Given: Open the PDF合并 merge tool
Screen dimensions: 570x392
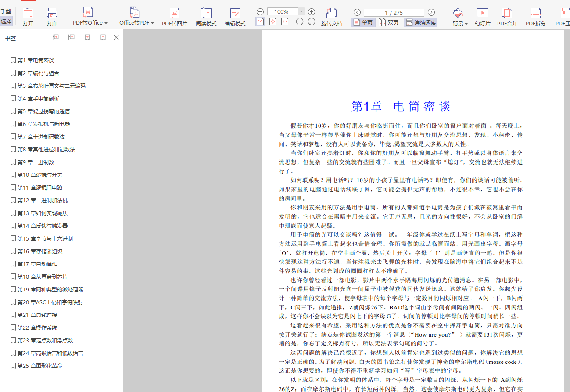Looking at the screenshot, I should click(x=507, y=17).
